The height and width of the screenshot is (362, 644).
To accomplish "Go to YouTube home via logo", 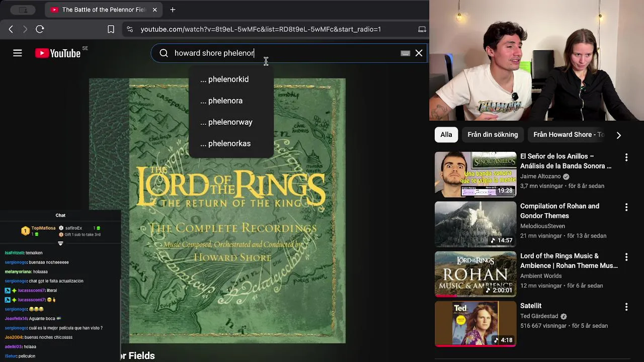I will [58, 53].
